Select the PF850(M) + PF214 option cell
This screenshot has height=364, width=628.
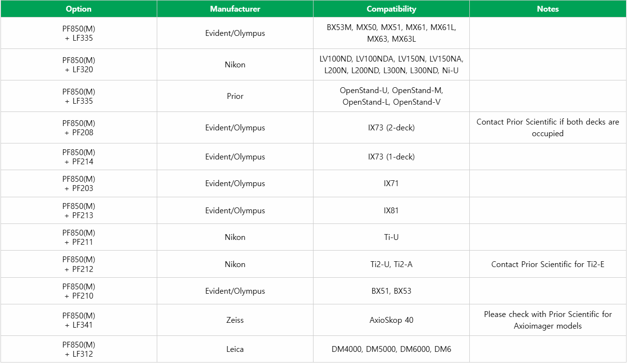pos(78,157)
